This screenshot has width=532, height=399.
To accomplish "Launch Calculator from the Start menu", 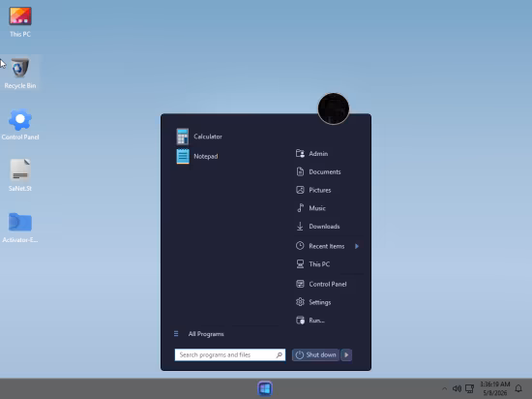I will [199, 137].
